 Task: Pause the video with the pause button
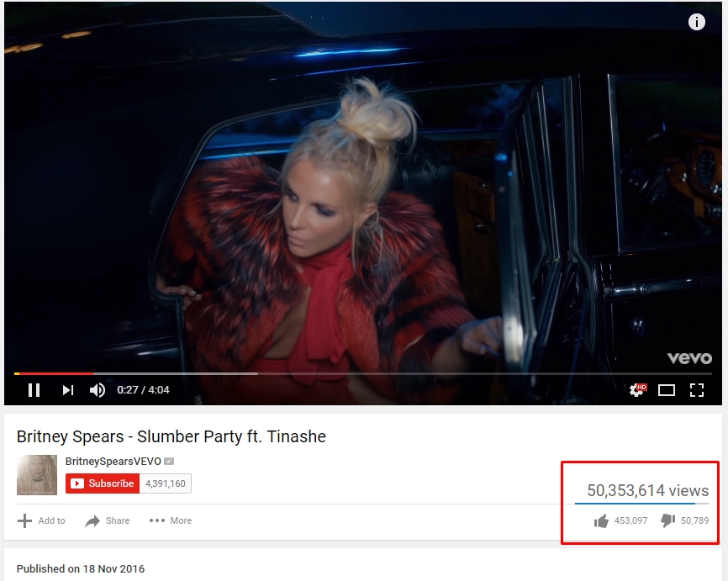coord(34,389)
